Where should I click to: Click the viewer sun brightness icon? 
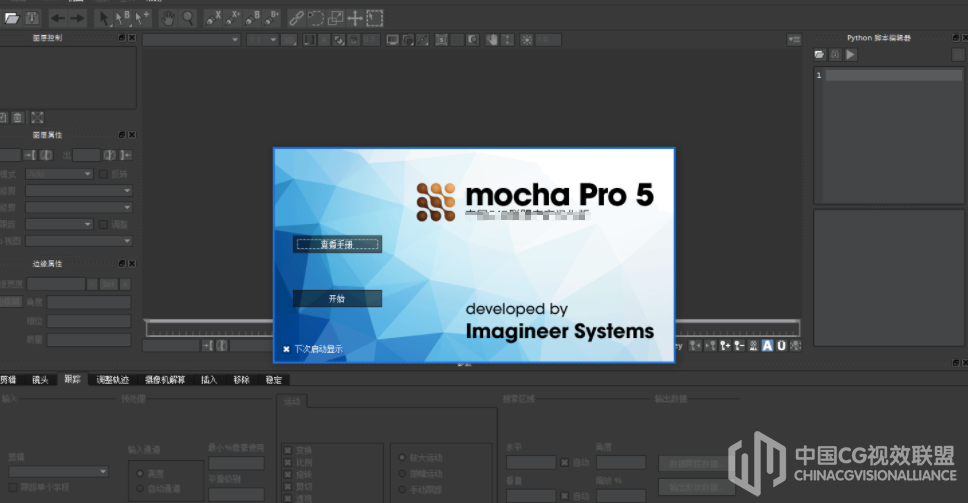[527, 40]
